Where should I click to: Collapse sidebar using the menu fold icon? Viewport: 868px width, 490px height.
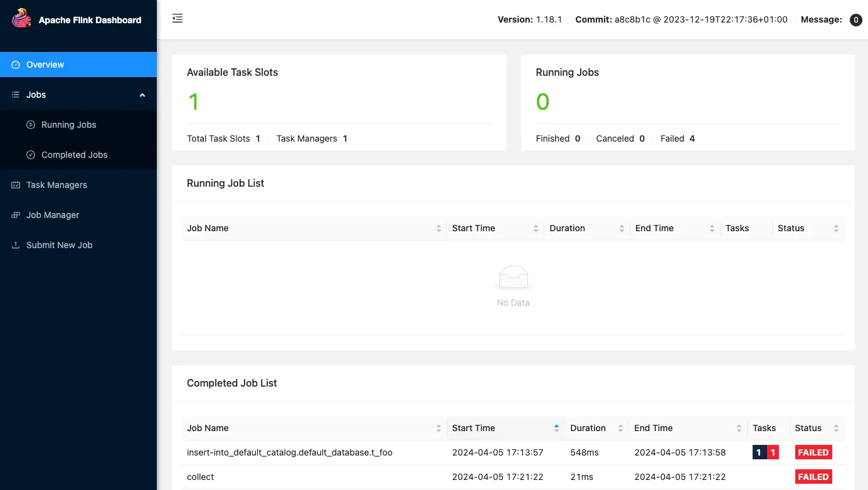click(177, 19)
